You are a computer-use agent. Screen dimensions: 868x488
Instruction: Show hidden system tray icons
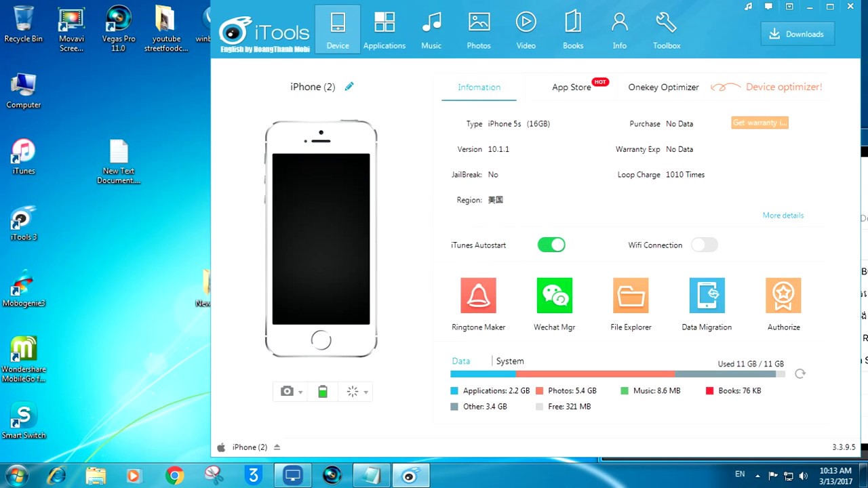click(757, 476)
